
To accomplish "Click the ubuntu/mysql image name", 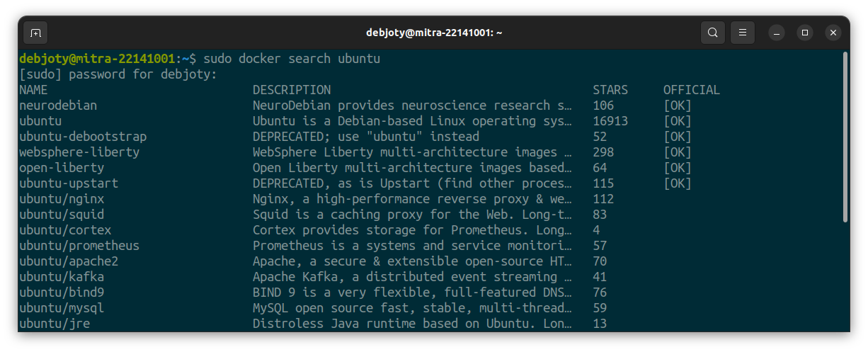I will pos(62,308).
